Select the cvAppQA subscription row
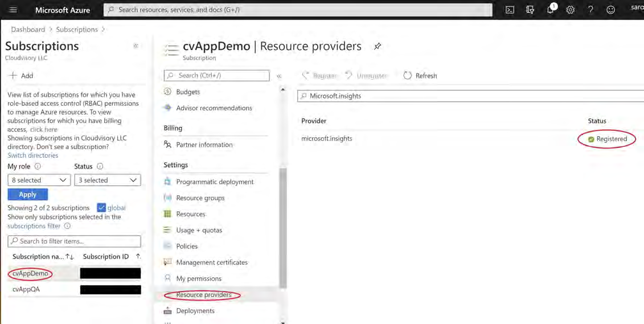Screen dimensions: 644x324 [75, 289]
